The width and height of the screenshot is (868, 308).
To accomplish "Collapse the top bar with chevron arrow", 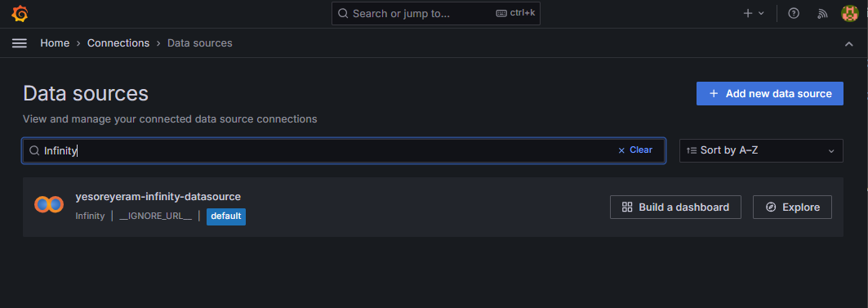I will [x=849, y=44].
